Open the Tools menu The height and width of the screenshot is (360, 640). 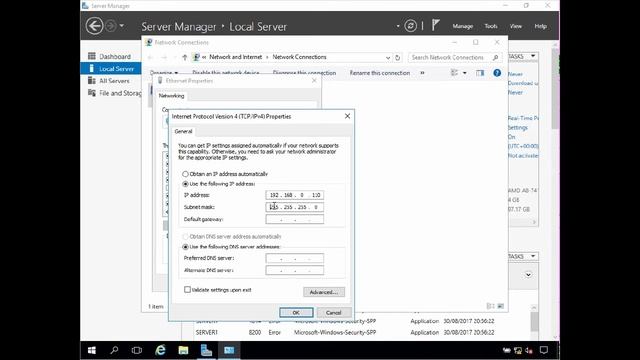tap(491, 26)
